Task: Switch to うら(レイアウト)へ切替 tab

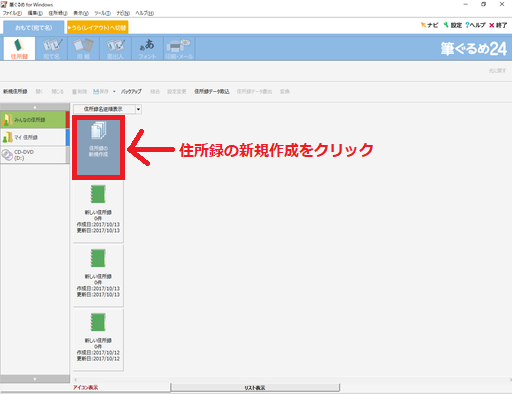Action: click(x=98, y=28)
